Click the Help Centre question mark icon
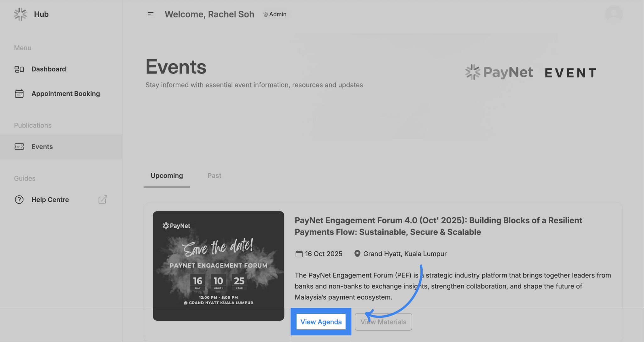Screen dimensions: 644x342 [x=19, y=199]
